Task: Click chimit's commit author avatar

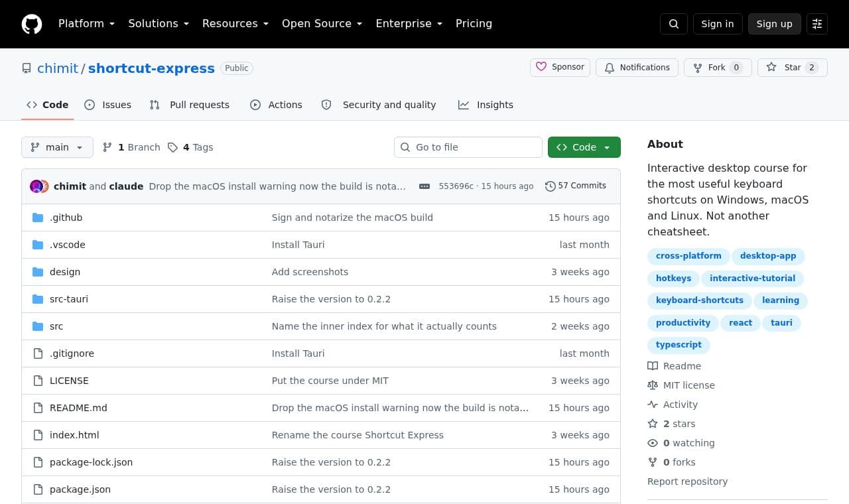Action: (x=36, y=186)
